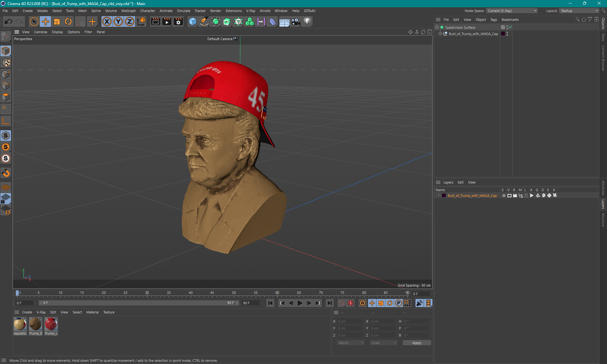Play the animation forward

pyautogui.click(x=300, y=303)
